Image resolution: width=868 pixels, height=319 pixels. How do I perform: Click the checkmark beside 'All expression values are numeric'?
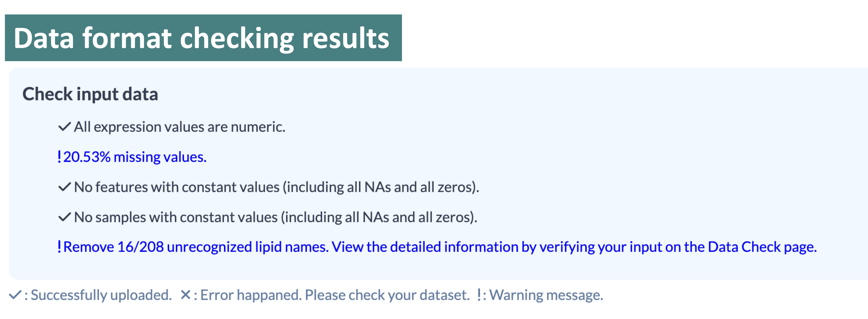(64, 127)
